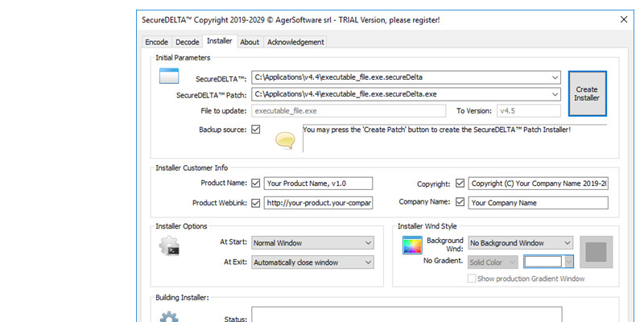Click the Product WebLink text field

click(x=318, y=203)
